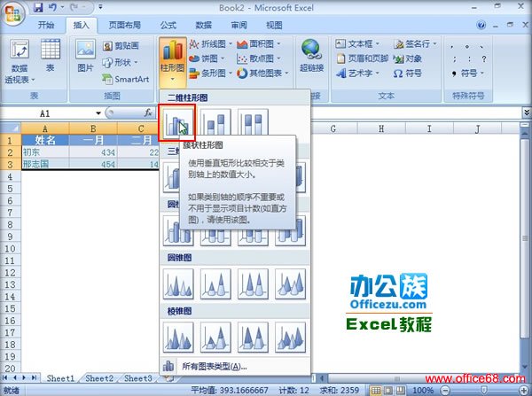Save the workbook with the floppy icon
The image size is (532, 396).
(x=38, y=7)
